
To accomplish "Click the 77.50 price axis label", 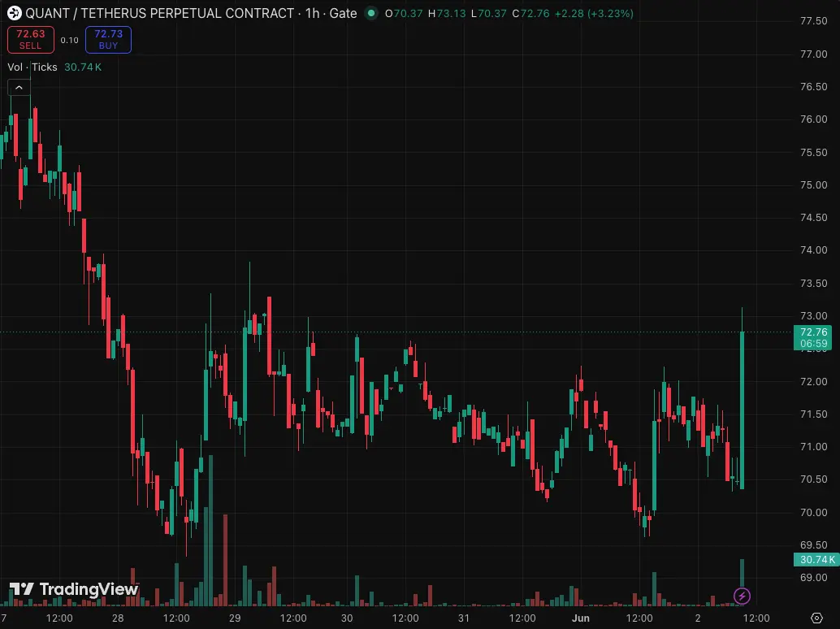I will (814, 21).
